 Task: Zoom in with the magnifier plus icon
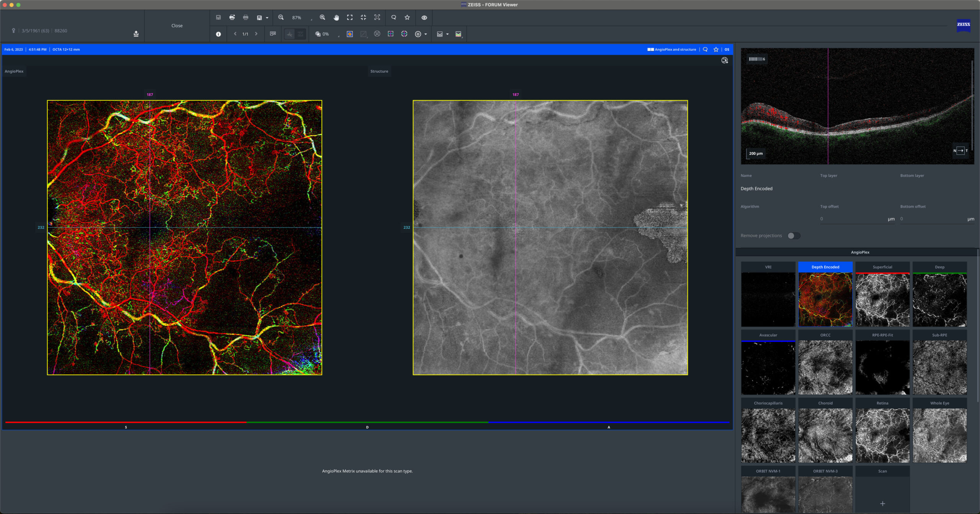322,17
